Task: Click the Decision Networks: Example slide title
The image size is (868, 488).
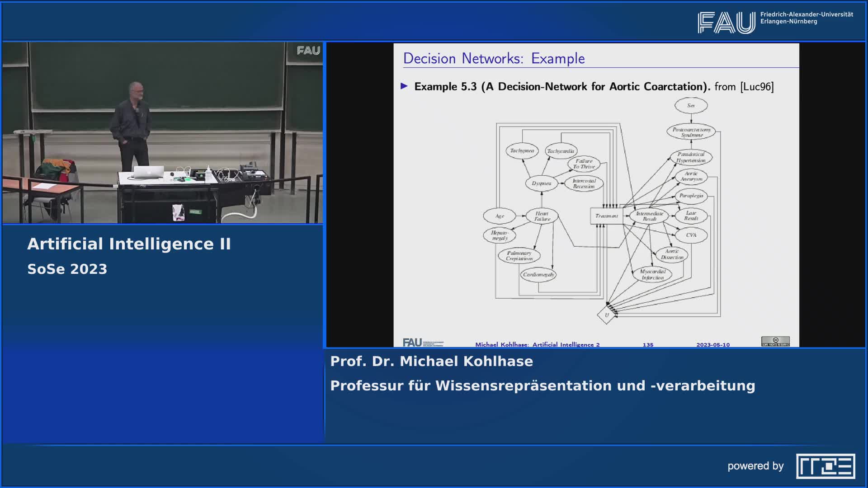Action: [x=494, y=59]
